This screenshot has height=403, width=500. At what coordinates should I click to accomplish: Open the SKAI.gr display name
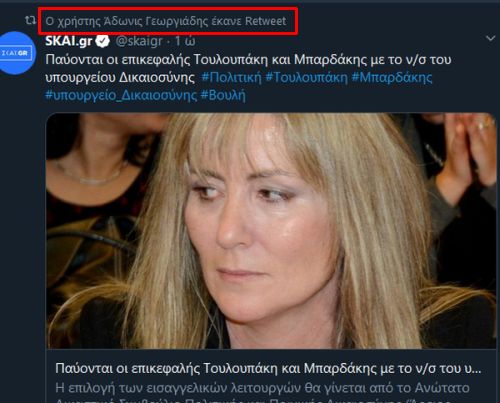coord(69,41)
